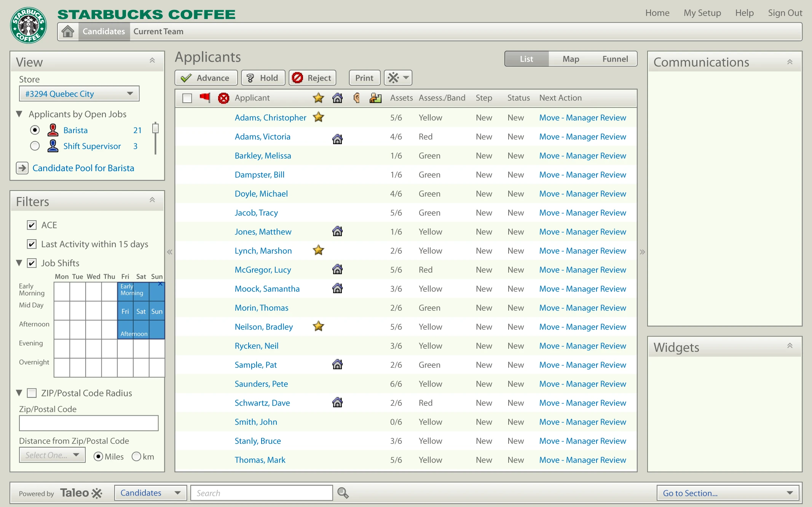This screenshot has width=812, height=507.
Task: Click the Advance button
Action: [206, 78]
